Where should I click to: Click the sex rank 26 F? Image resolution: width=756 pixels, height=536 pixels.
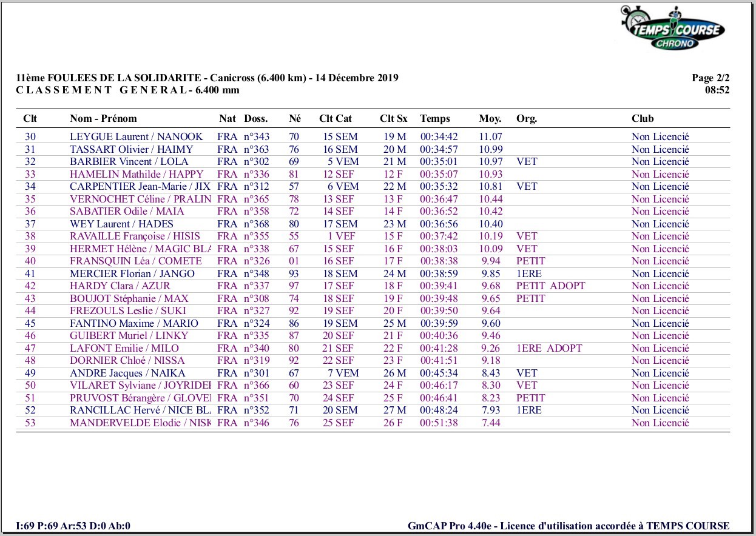click(393, 423)
